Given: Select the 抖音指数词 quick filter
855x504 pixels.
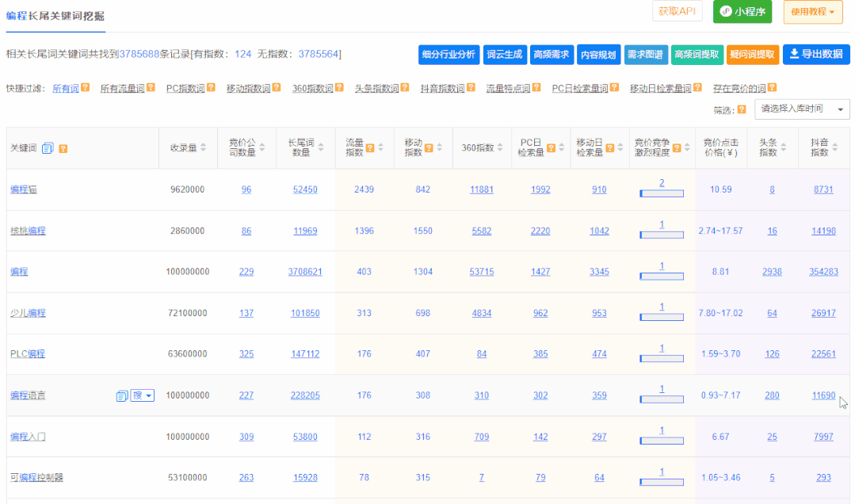Looking at the screenshot, I should click(442, 89).
